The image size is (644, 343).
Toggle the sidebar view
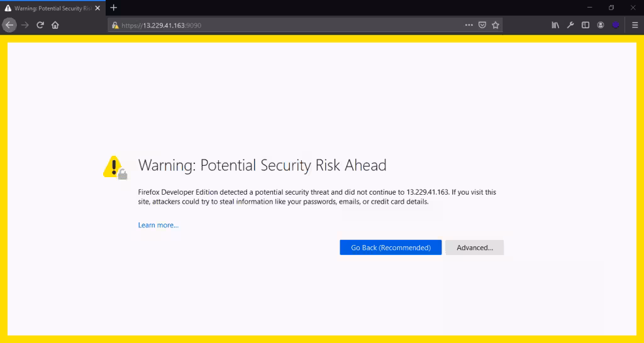point(586,25)
